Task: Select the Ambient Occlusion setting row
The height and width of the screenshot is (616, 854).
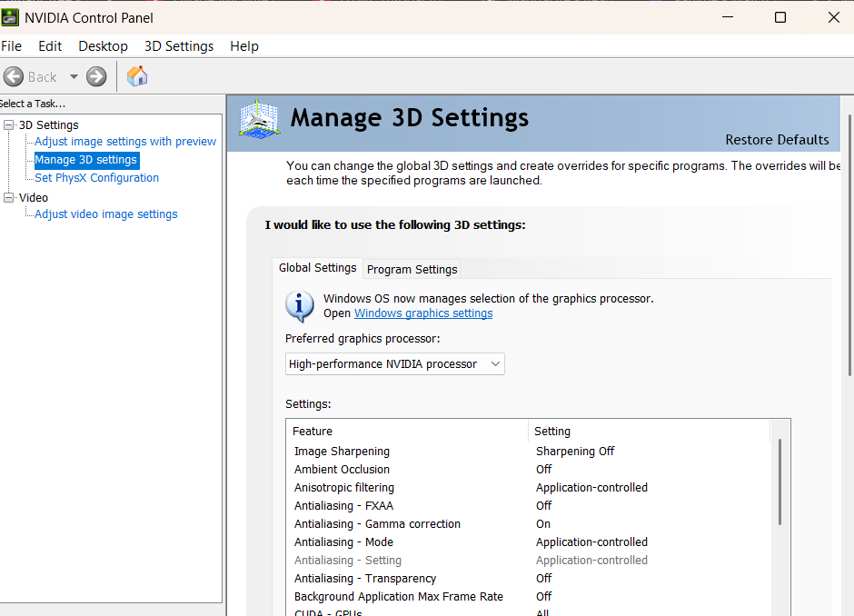Action: pyautogui.click(x=342, y=470)
